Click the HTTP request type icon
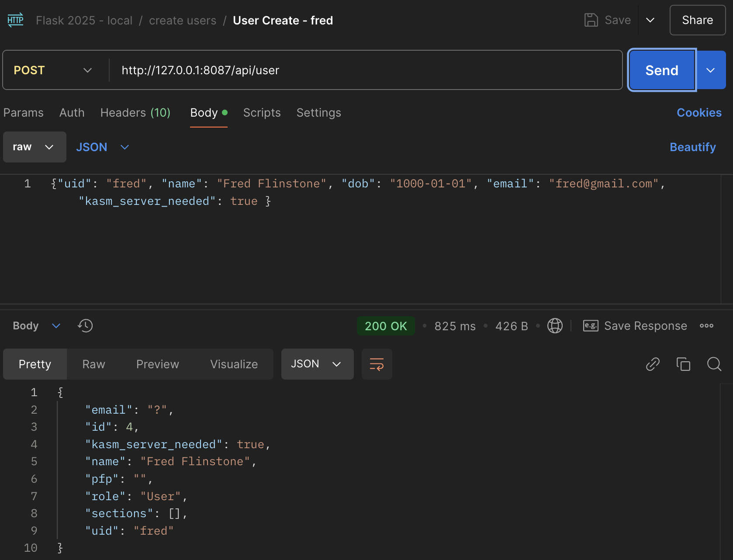The height and width of the screenshot is (560, 733). coord(15,20)
